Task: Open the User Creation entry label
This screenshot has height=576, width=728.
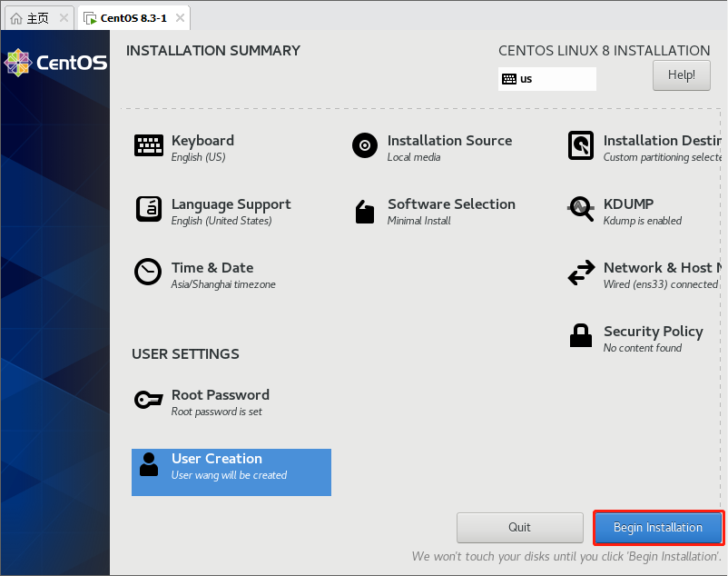Action: tap(217, 459)
